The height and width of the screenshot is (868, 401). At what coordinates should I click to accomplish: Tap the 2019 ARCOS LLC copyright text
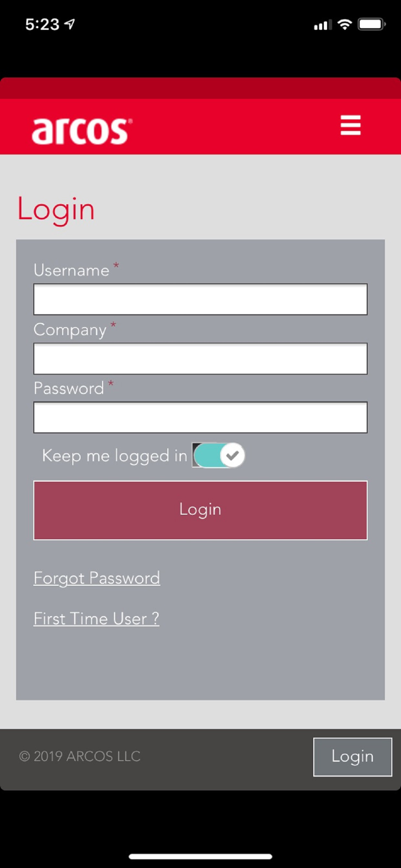pyautogui.click(x=80, y=756)
